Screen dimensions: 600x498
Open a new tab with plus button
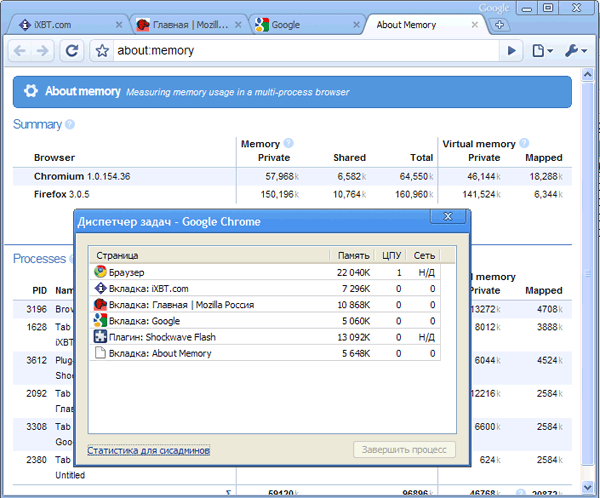pos(499,25)
